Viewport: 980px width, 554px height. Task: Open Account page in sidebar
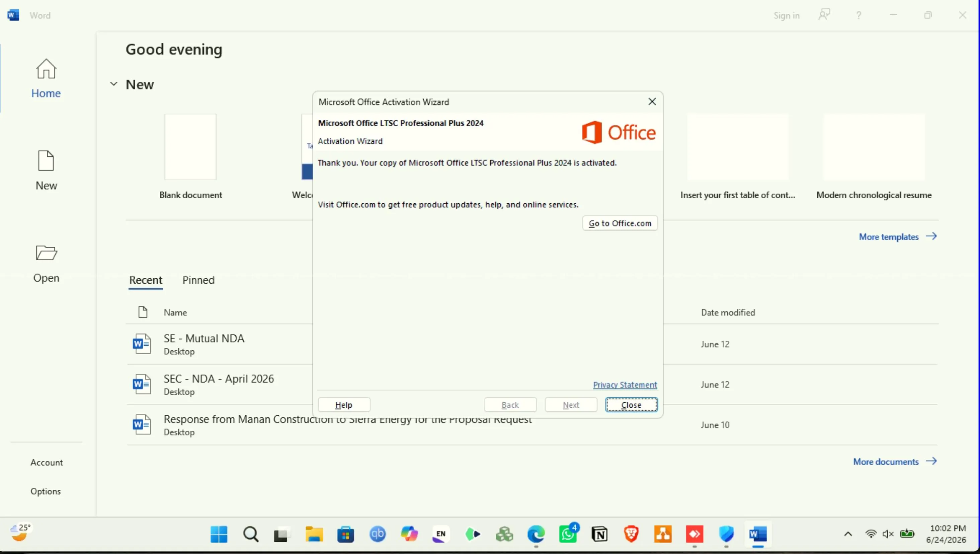47,462
